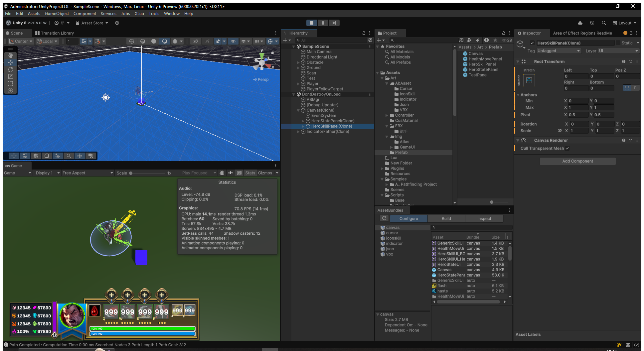This screenshot has height=351, width=644.
Task: Expand IndicatorFather(Clone) in Hierarchy
Action: 298,132
